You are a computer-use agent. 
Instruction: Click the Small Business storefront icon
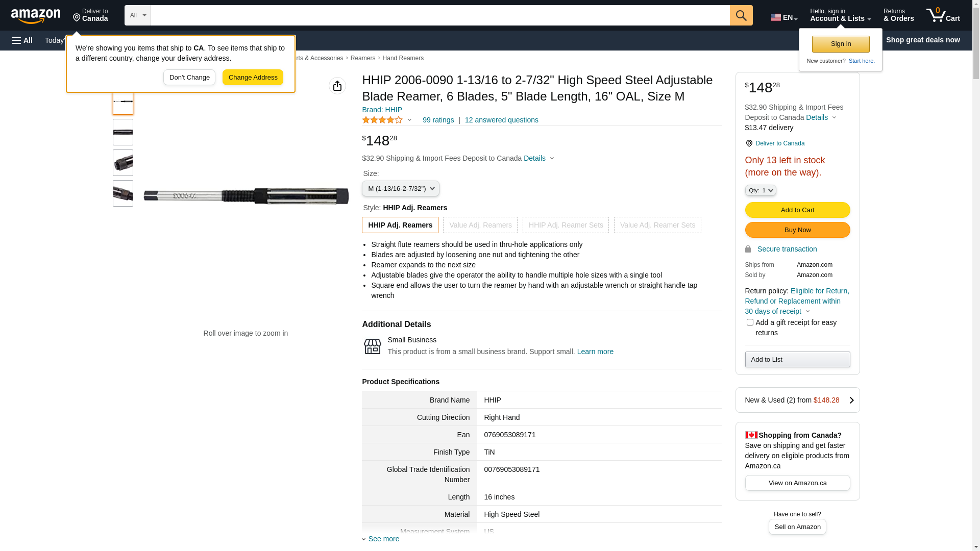372,346
